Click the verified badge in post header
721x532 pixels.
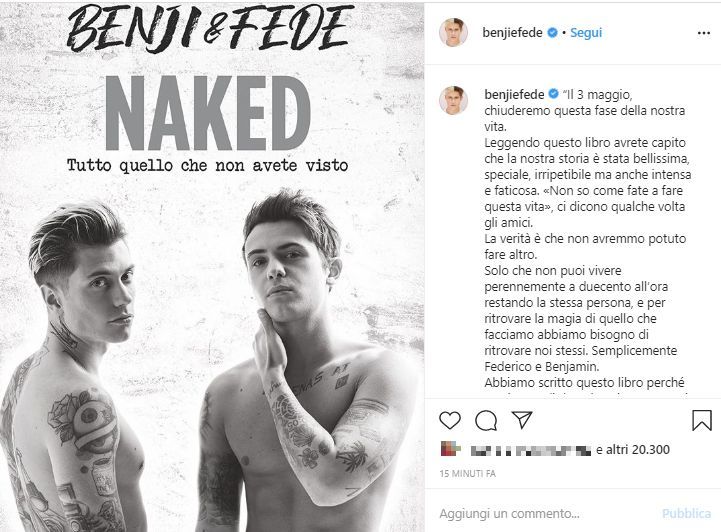tap(552, 33)
